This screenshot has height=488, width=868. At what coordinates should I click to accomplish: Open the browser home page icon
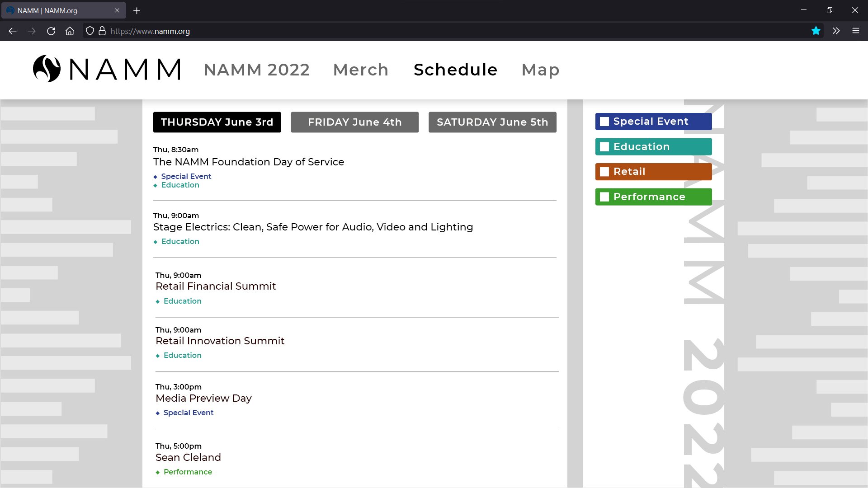(69, 31)
